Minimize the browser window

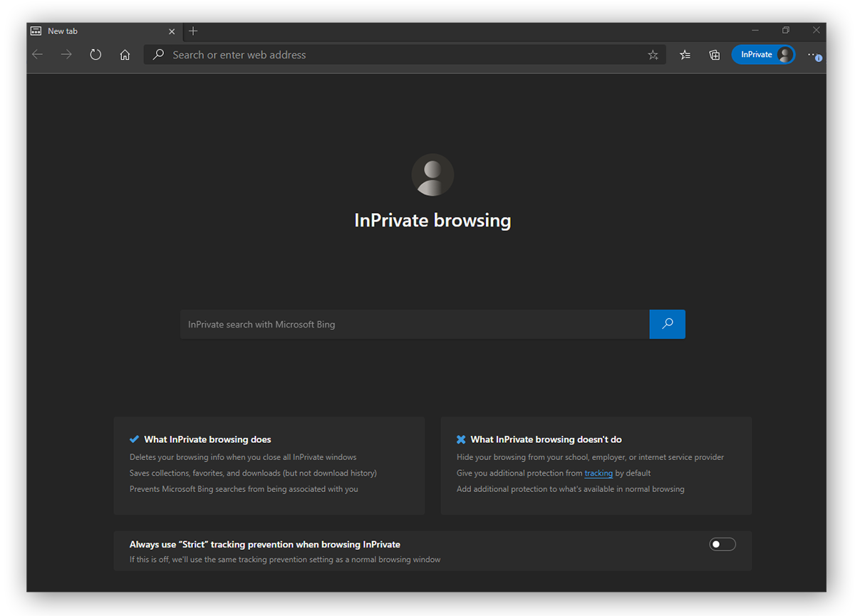pos(755,31)
